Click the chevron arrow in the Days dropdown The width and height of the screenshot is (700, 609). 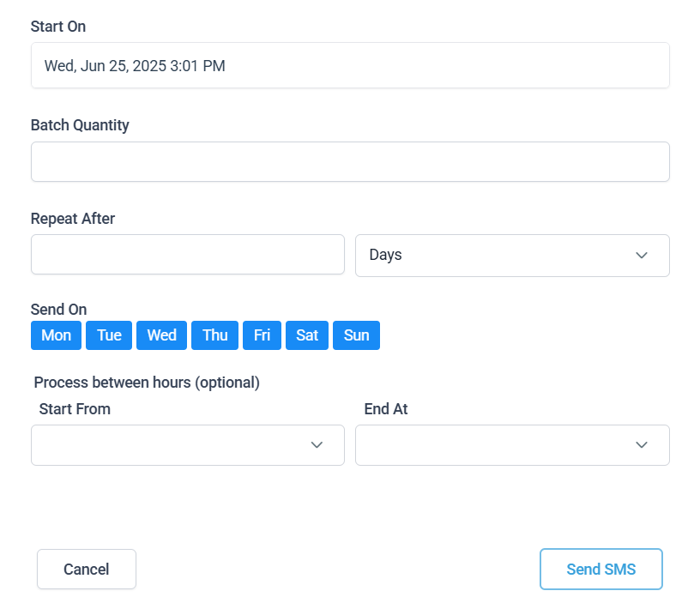(x=642, y=256)
